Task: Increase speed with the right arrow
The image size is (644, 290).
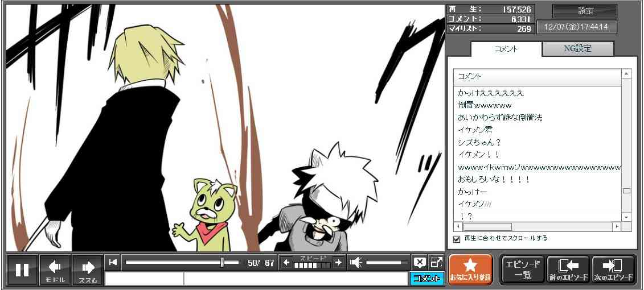Action: pyautogui.click(x=338, y=262)
